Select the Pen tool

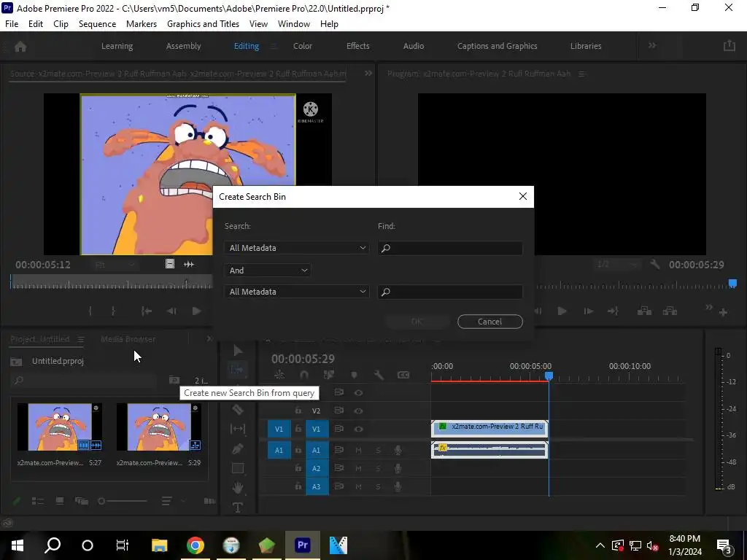[x=238, y=448]
